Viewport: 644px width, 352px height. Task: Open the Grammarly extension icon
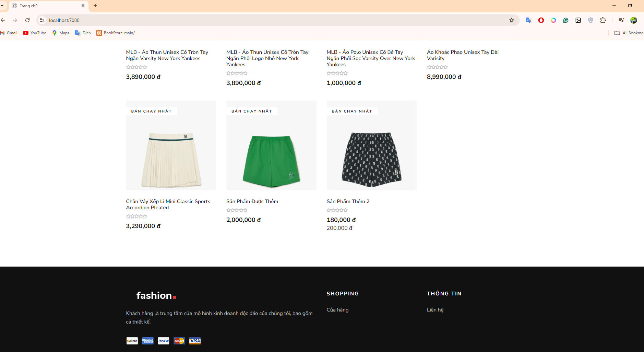tap(566, 20)
